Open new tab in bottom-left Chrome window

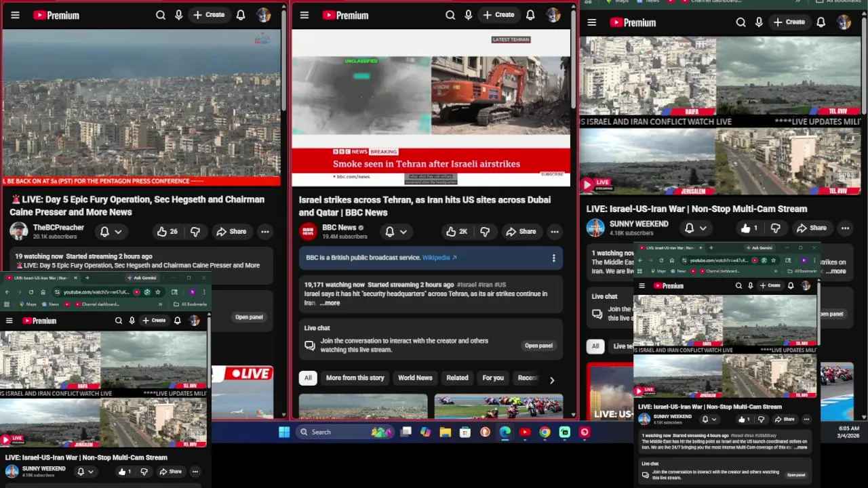tap(87, 278)
